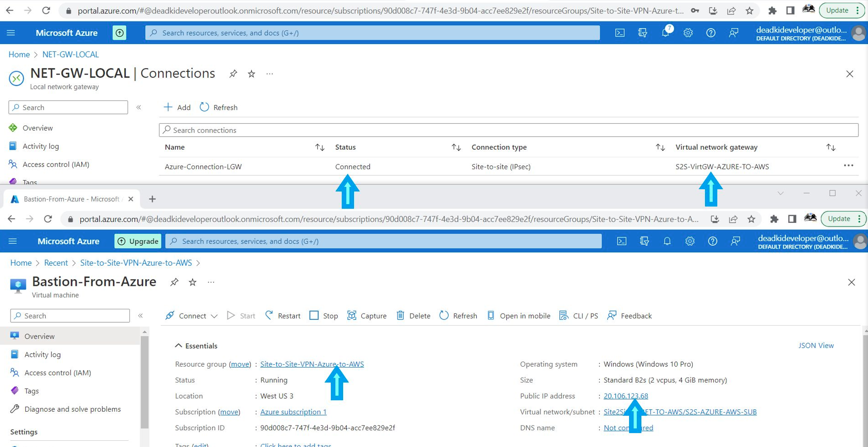Collapse the Bastion-From-Azure sidebar menu
This screenshot has height=447, width=868.
[x=140, y=316]
